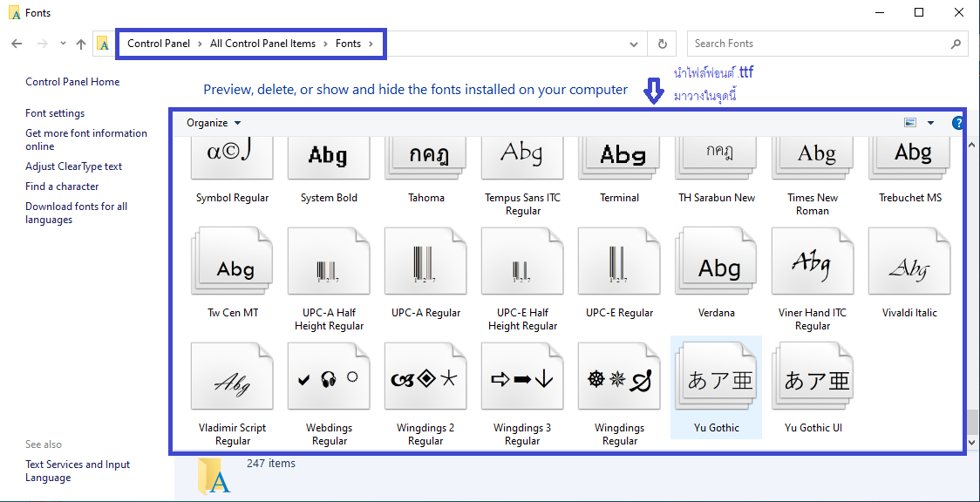Open Adjust ClearType text link
Image resolution: width=980 pixels, height=502 pixels.
tap(74, 166)
